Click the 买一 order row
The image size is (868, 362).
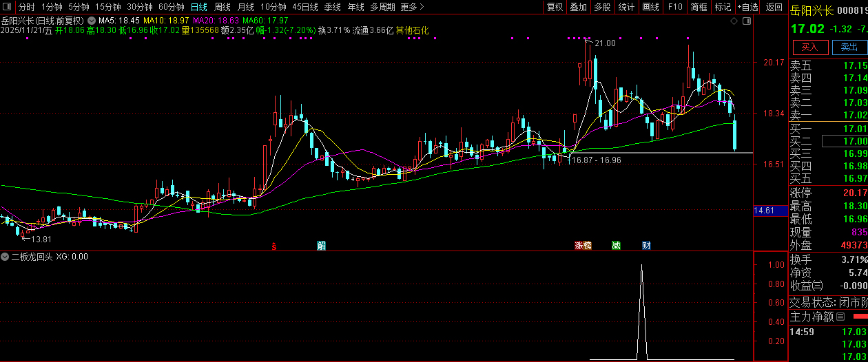(x=828, y=129)
